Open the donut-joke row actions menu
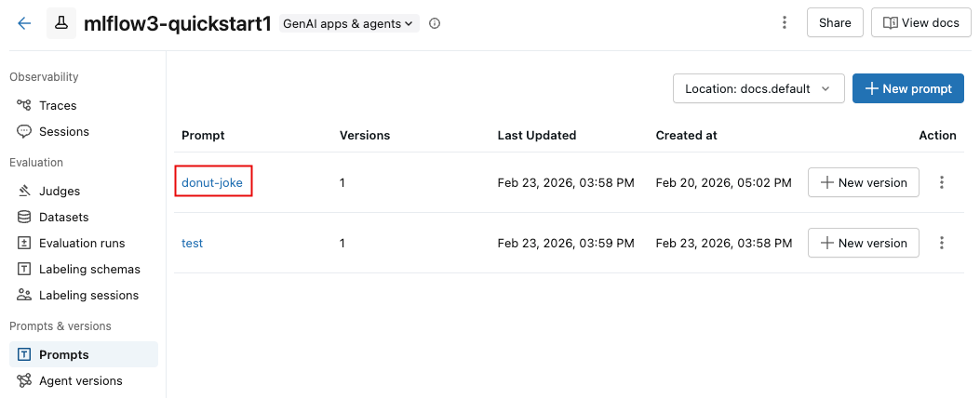980x398 pixels. coord(942,183)
